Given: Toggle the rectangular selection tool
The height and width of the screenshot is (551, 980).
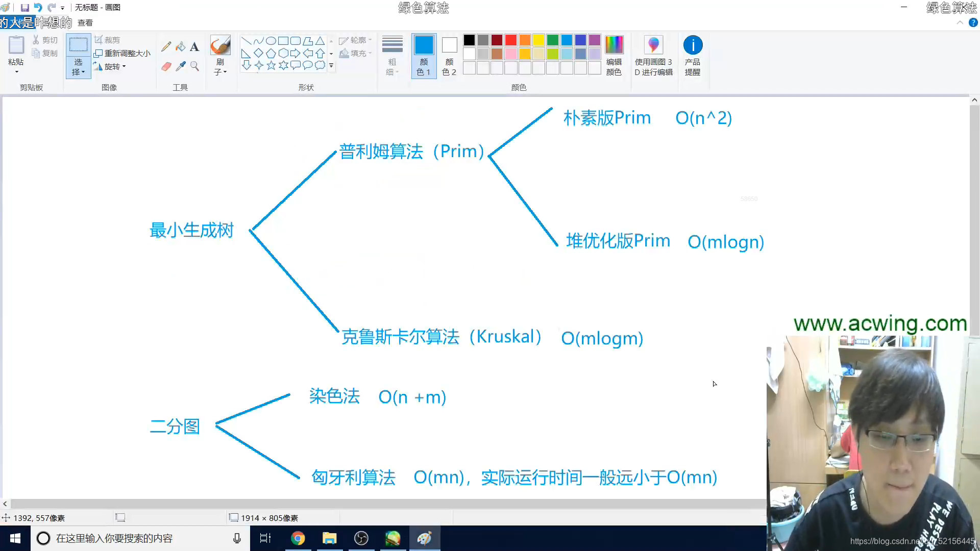Looking at the screenshot, I should click(78, 45).
